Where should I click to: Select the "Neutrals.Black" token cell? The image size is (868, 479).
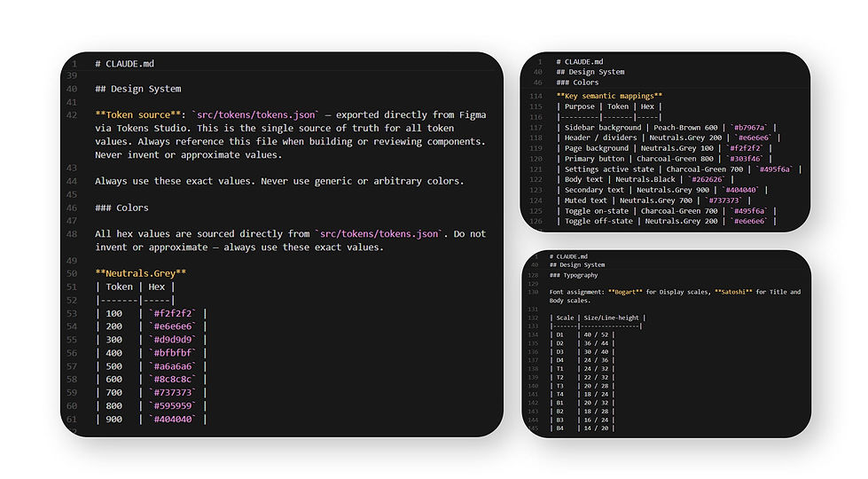coord(645,179)
